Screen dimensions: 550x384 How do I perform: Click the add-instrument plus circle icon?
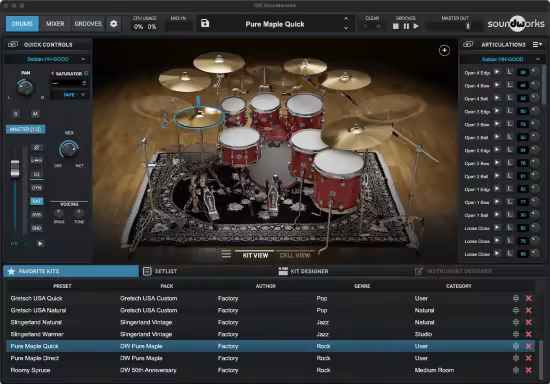[x=444, y=50]
